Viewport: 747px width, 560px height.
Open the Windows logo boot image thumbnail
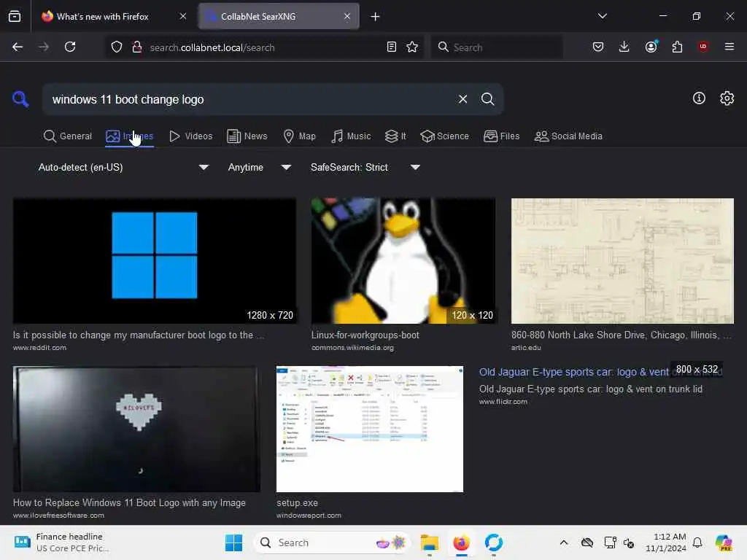155,260
